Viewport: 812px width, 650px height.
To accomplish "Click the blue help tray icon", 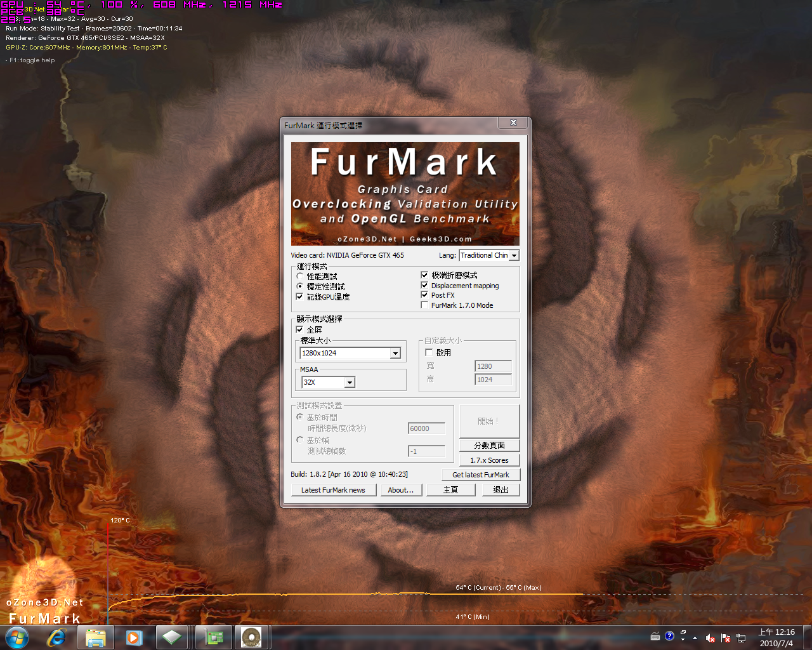I will pyautogui.click(x=669, y=636).
